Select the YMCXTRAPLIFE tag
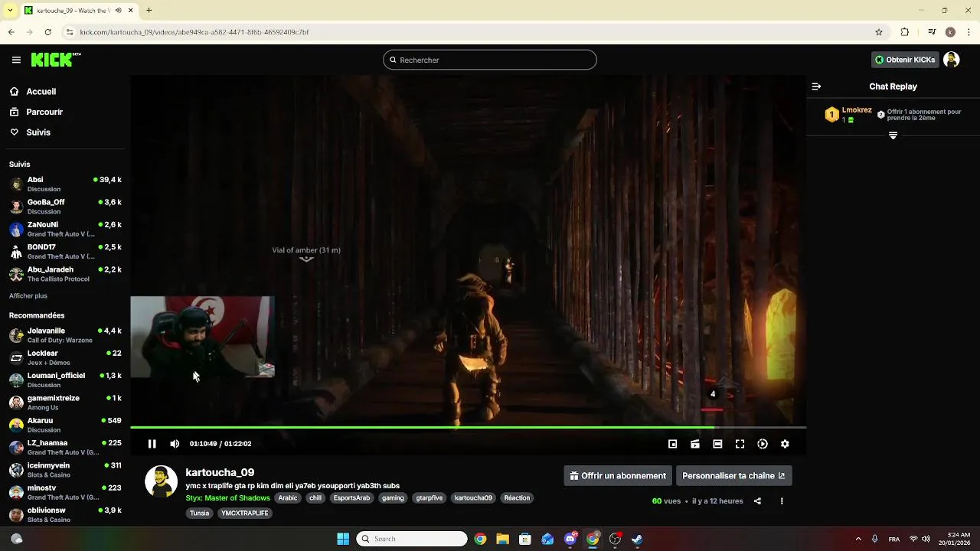The height and width of the screenshot is (551, 980). [x=245, y=513]
